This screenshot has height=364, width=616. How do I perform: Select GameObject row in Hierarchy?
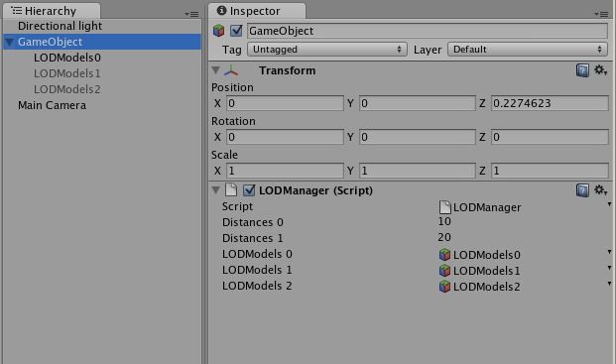[102, 42]
